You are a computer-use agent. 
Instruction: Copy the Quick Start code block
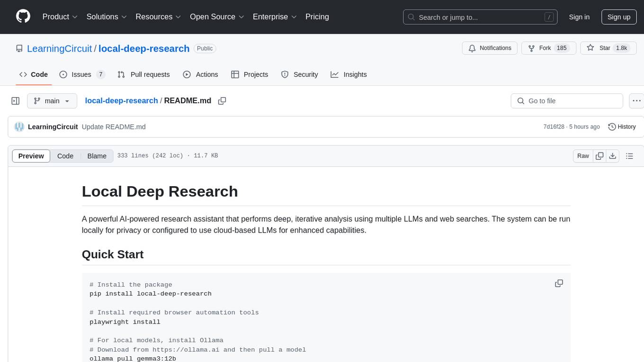tap(559, 283)
